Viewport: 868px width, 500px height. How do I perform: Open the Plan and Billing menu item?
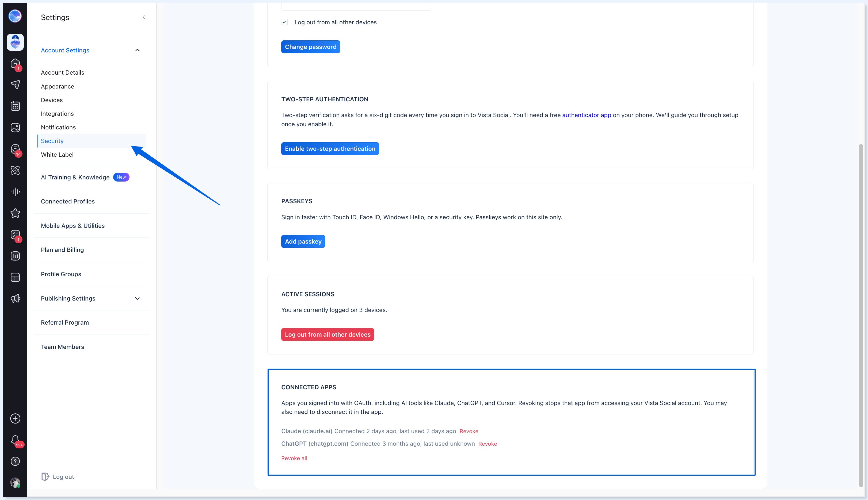coord(62,250)
